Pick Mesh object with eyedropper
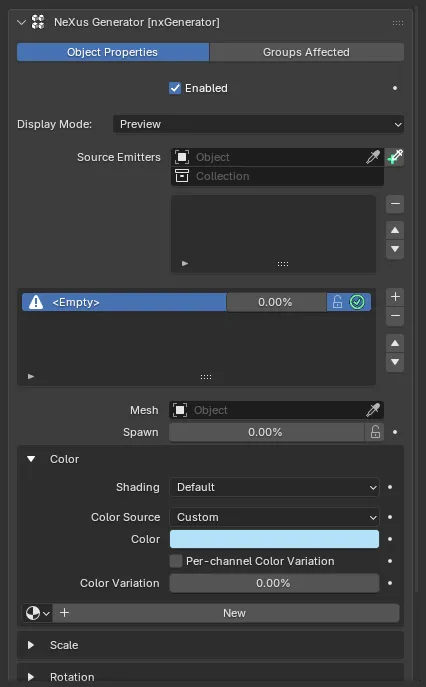426x687 pixels. pos(373,410)
